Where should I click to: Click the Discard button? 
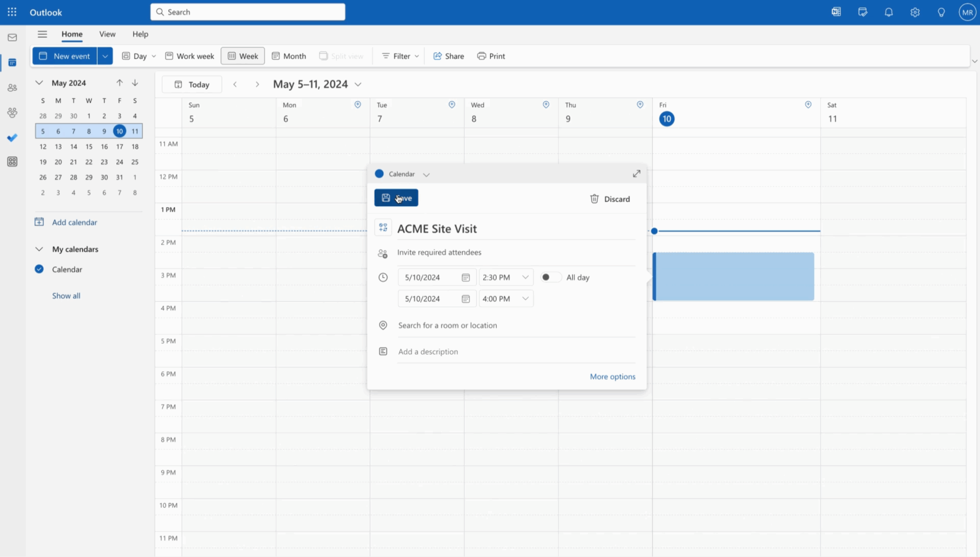[610, 199]
